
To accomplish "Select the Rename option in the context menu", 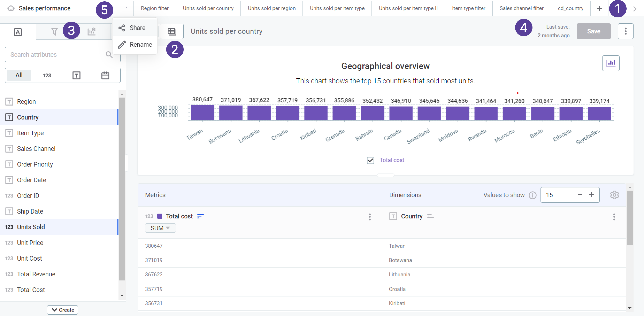I will click(x=141, y=44).
